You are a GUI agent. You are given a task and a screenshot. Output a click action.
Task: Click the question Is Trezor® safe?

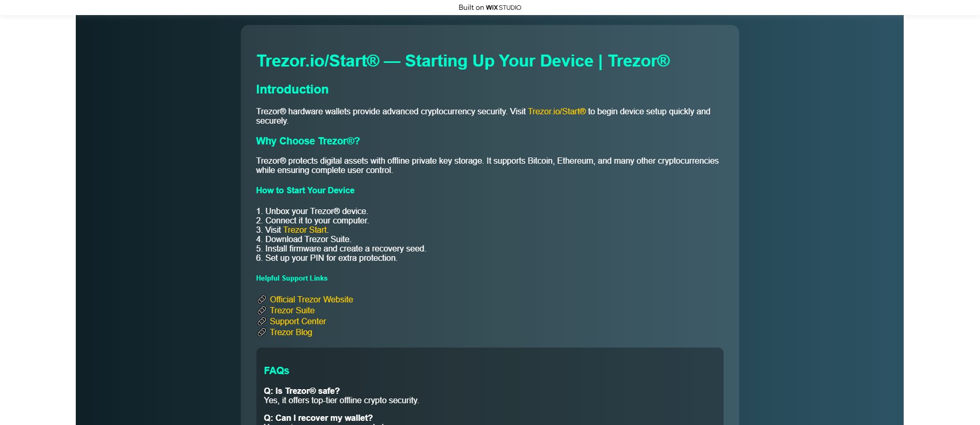pos(302,391)
